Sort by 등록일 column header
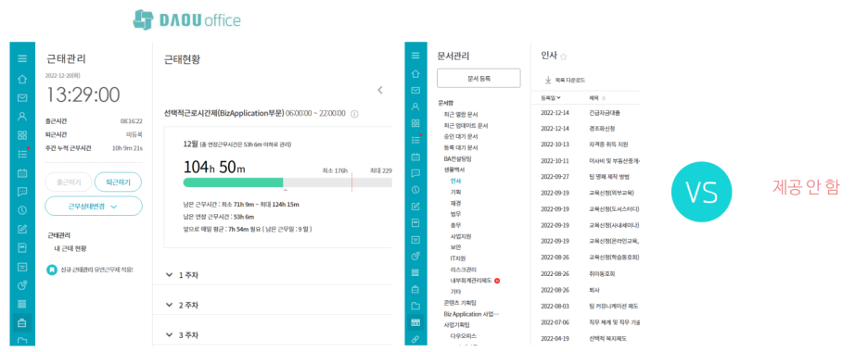The width and height of the screenshot is (868, 352). tap(550, 98)
